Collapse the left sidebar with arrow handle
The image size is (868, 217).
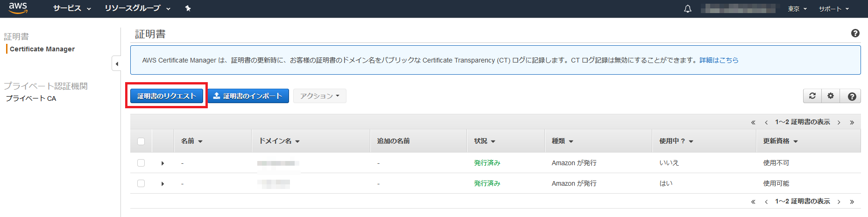[117, 64]
